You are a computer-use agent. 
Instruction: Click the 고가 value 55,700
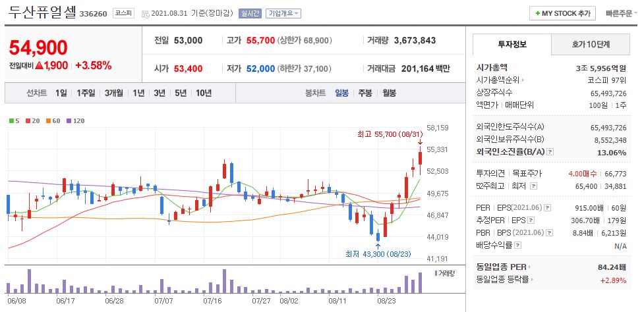pyautogui.click(x=260, y=41)
